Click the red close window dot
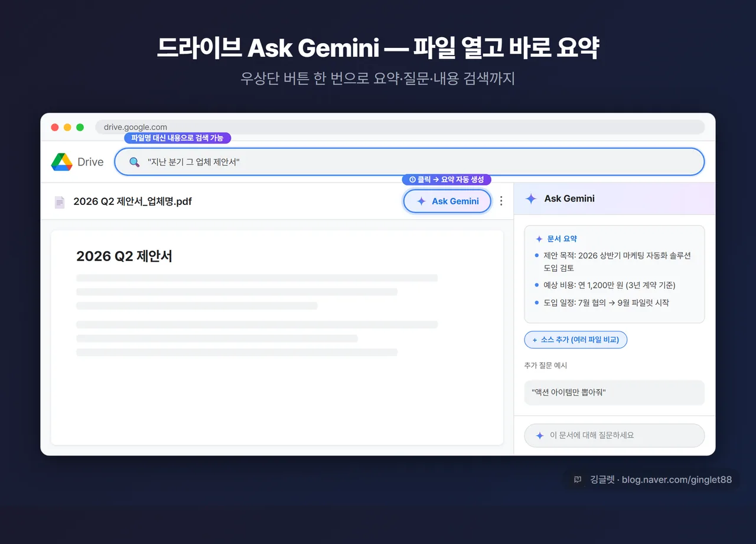The width and height of the screenshot is (756, 544). tap(55, 127)
